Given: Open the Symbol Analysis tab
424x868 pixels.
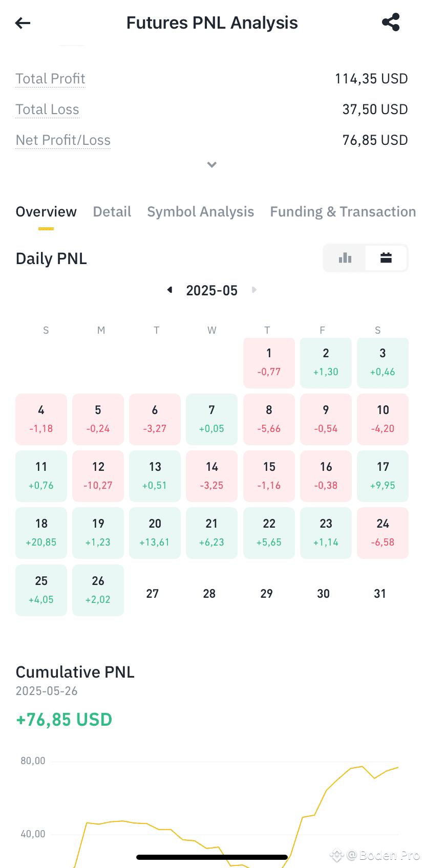Looking at the screenshot, I should [201, 212].
